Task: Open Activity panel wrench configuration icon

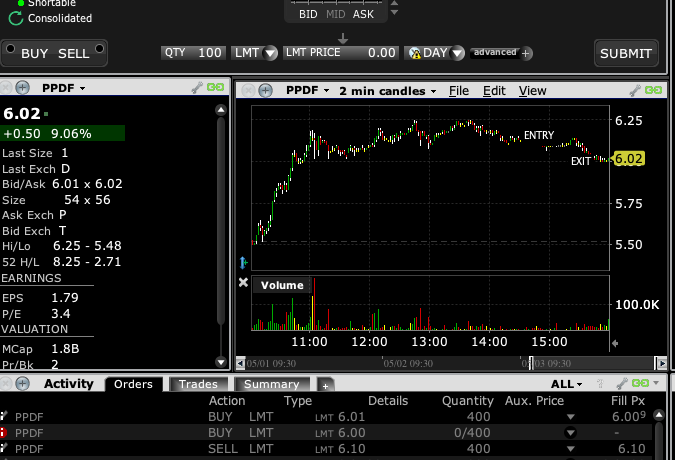Action: click(622, 383)
